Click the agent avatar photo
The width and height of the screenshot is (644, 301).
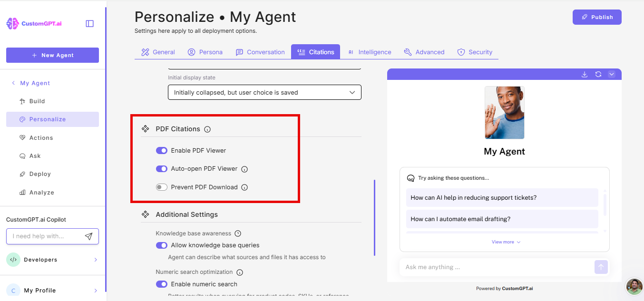[505, 113]
